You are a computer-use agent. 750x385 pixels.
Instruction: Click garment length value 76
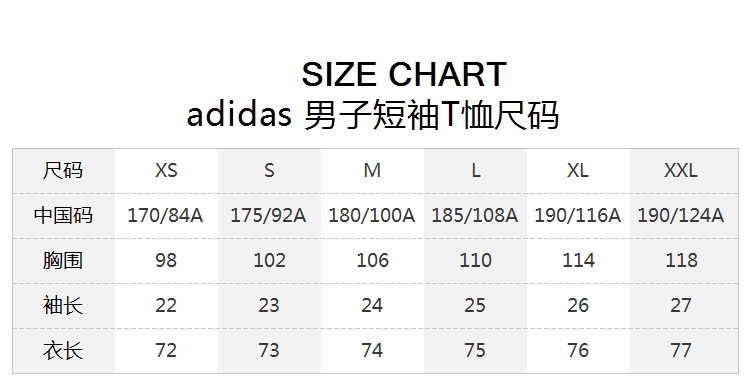578,350
